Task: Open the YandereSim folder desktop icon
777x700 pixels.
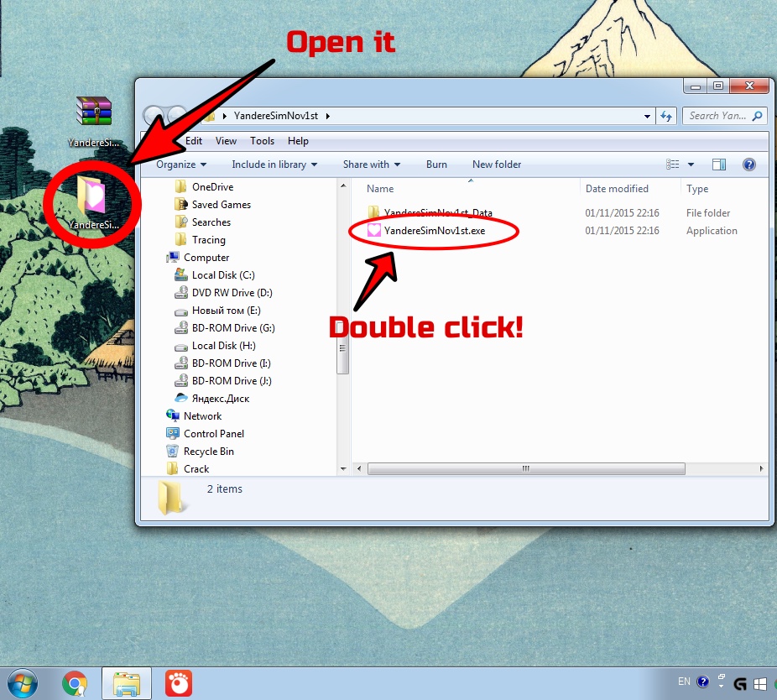Action: click(91, 196)
